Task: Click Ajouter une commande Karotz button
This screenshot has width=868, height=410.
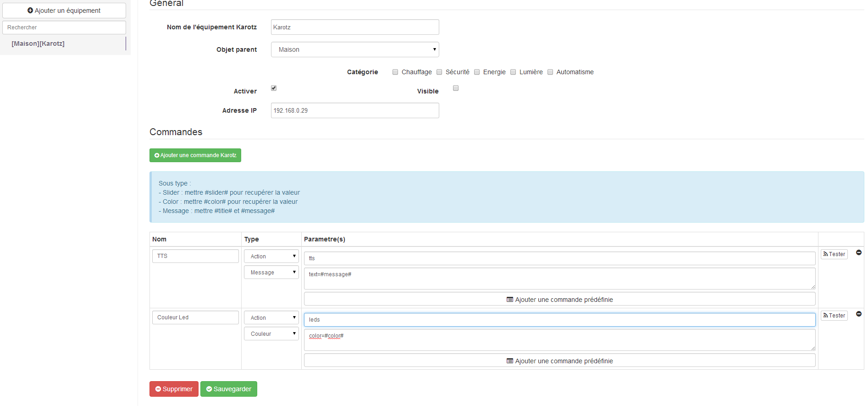Action: pos(195,155)
